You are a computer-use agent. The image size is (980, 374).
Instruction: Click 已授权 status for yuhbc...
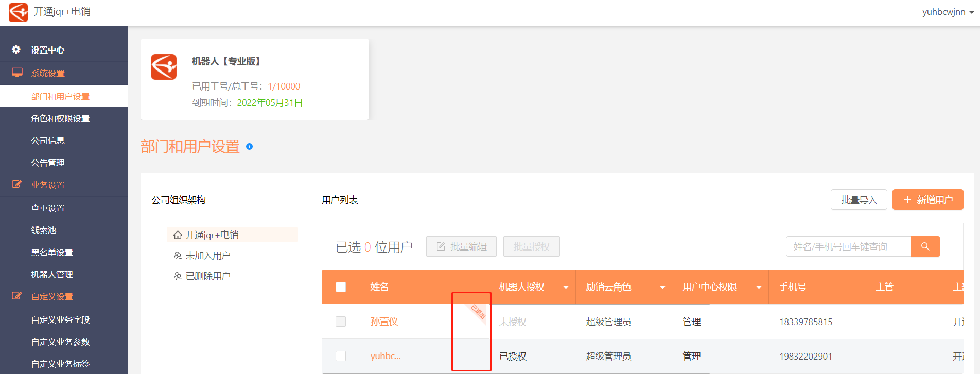pyautogui.click(x=513, y=357)
